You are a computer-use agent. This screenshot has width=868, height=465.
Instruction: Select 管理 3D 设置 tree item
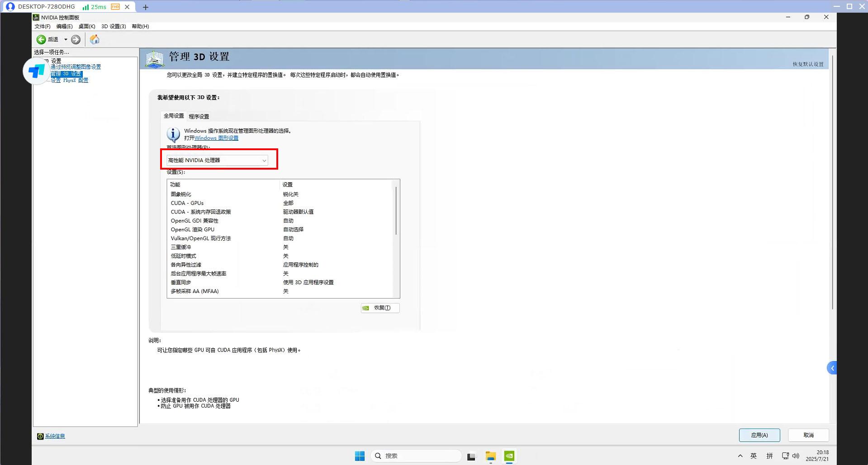tap(66, 74)
